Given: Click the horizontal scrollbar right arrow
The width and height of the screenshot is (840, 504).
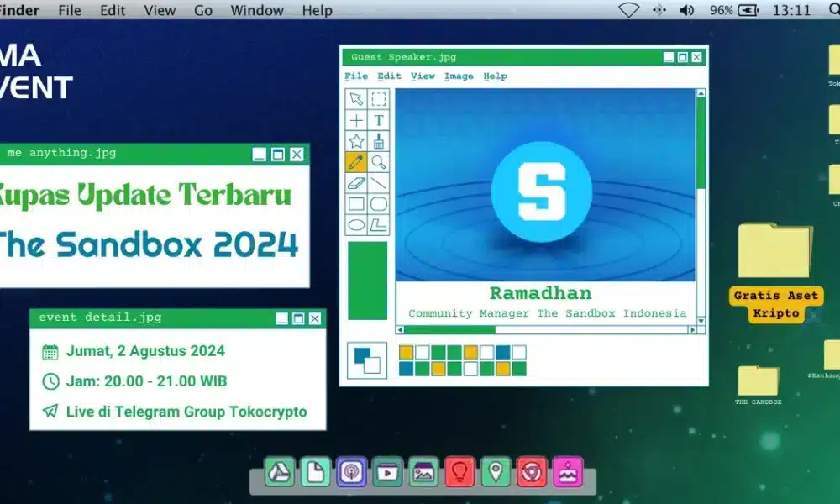Looking at the screenshot, I should pyautogui.click(x=692, y=330).
